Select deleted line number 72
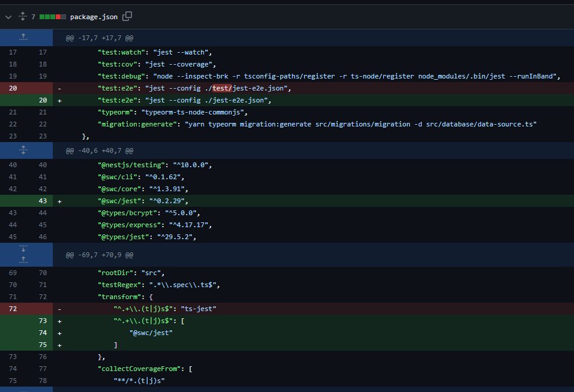Viewport: 574px width, 392px height. point(13,309)
